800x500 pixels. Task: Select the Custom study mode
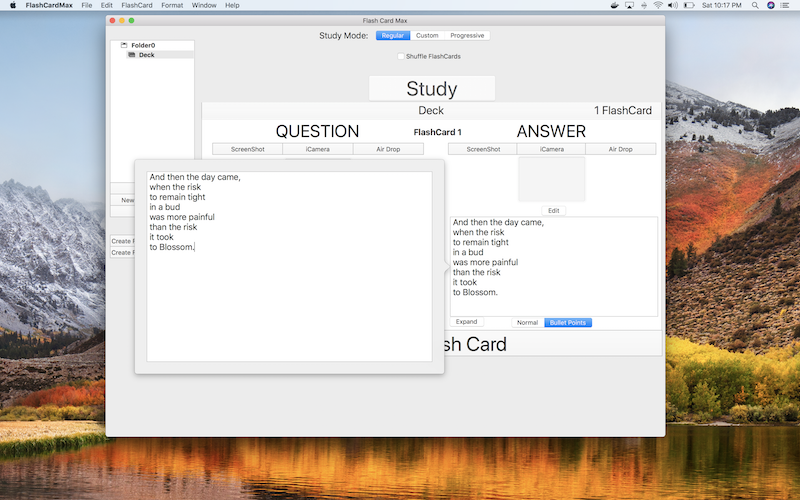[427, 36]
